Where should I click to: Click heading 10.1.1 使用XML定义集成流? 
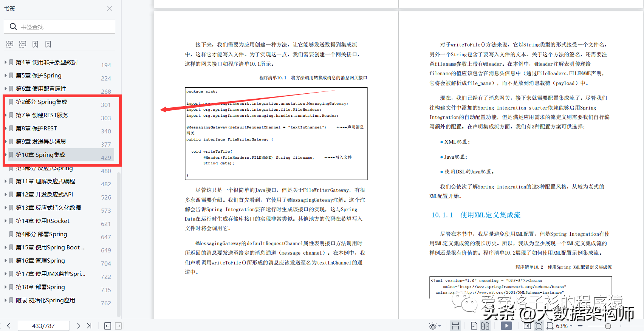(x=476, y=215)
